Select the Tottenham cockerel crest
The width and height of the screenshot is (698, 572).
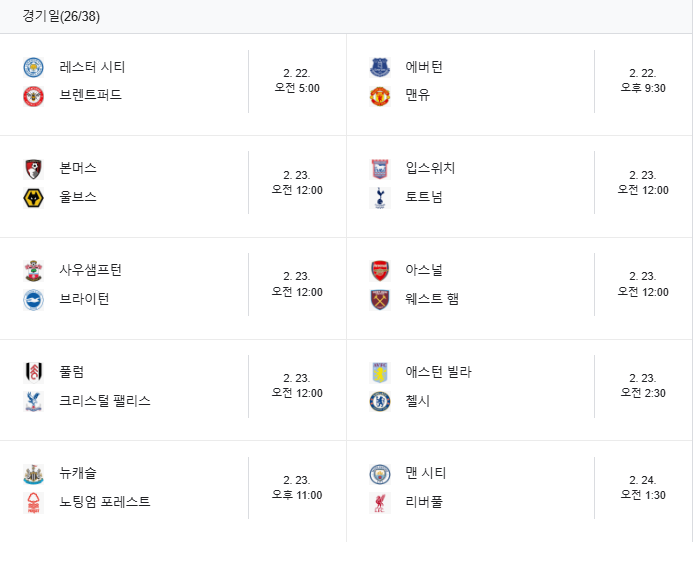380,198
